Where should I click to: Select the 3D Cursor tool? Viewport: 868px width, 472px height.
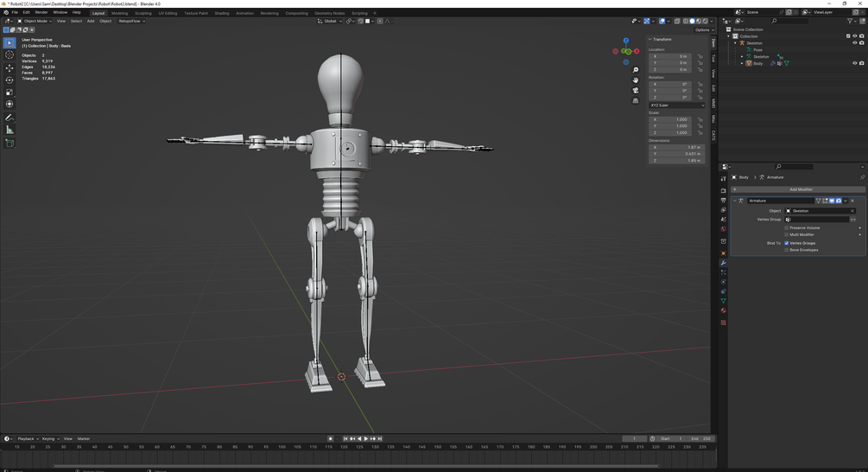tap(10, 54)
